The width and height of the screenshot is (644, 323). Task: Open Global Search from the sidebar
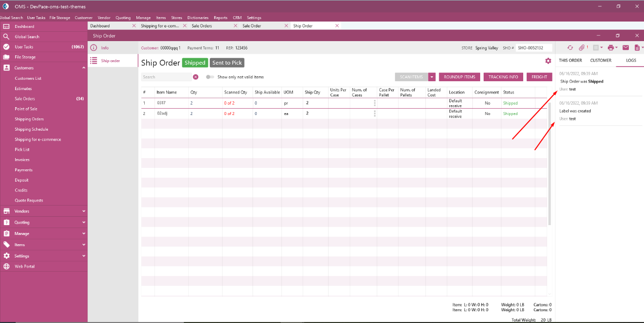[27, 37]
